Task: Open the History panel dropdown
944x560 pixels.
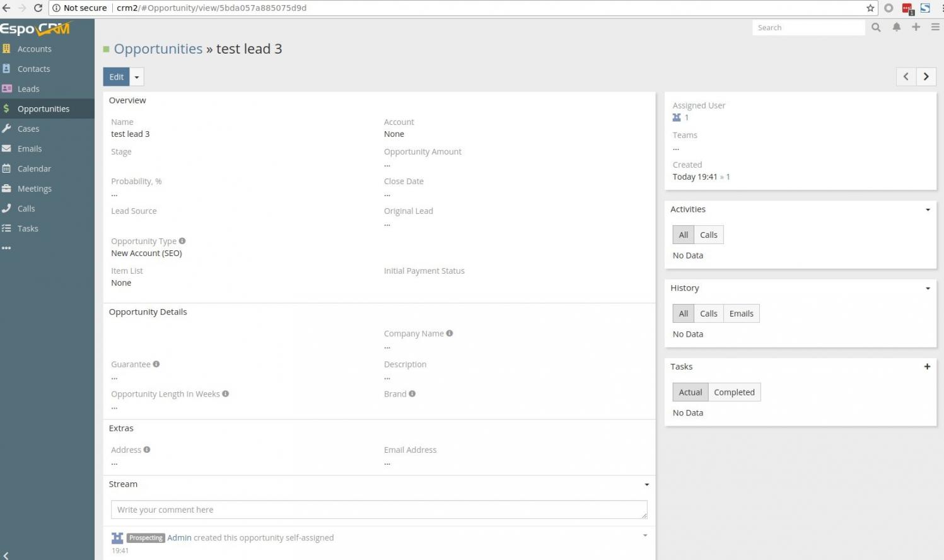Action: (928, 288)
